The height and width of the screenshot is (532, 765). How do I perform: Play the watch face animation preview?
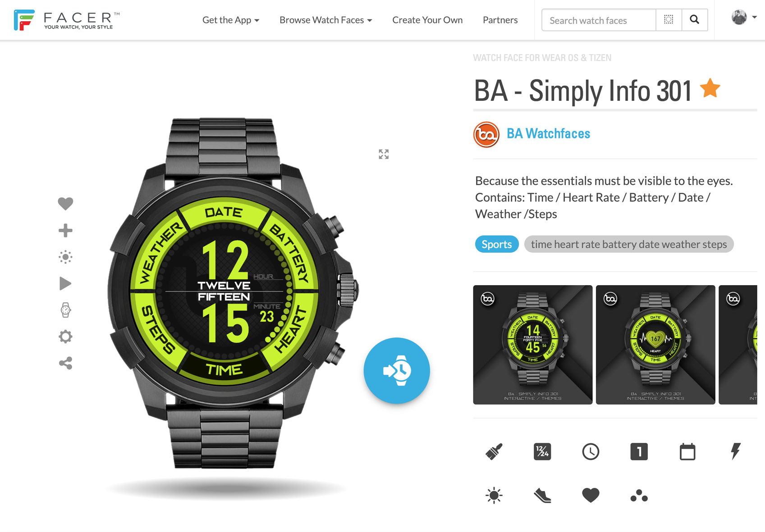(x=65, y=283)
